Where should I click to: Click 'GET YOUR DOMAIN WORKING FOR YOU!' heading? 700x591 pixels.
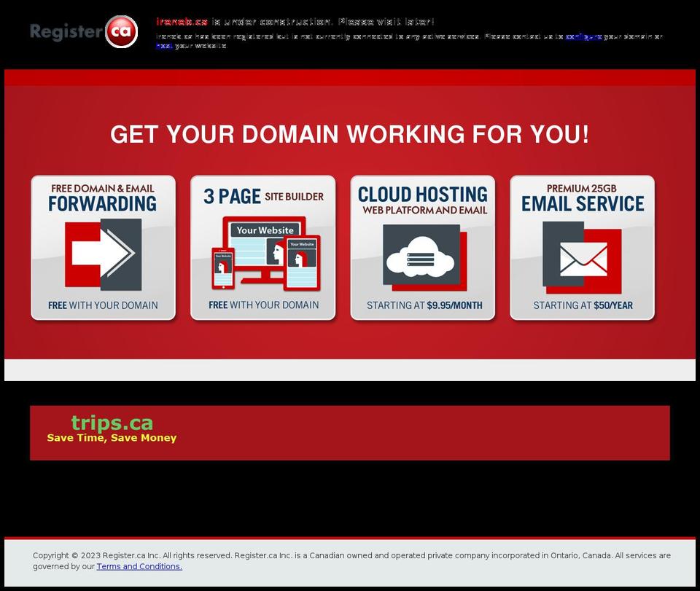pyautogui.click(x=349, y=134)
